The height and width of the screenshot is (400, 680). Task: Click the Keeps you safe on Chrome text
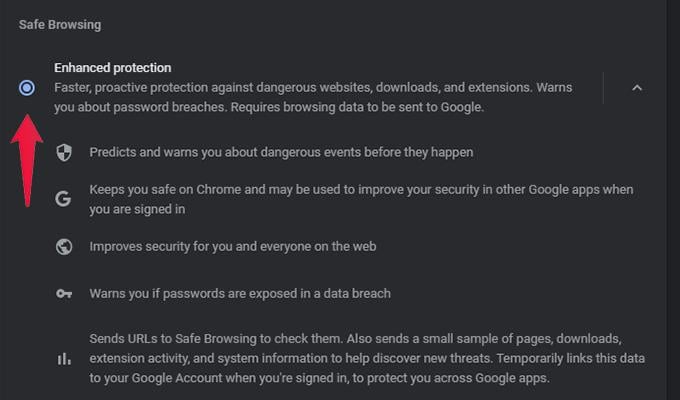[x=361, y=199]
